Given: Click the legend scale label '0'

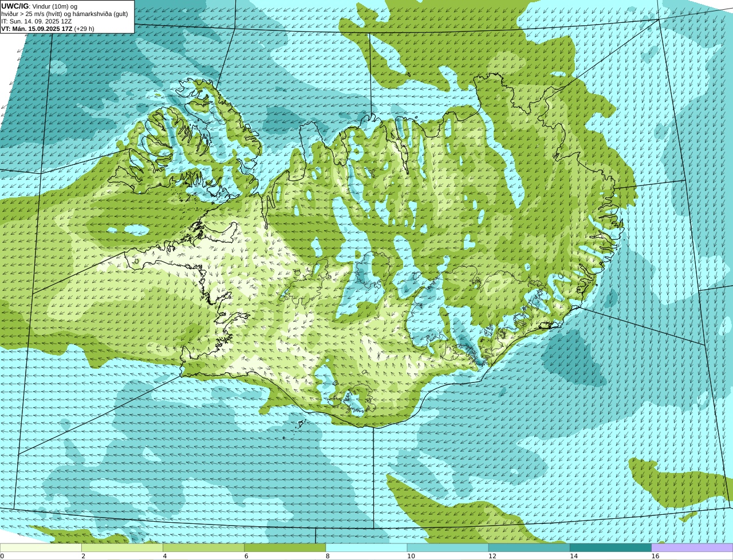Looking at the screenshot, I should [2, 556].
